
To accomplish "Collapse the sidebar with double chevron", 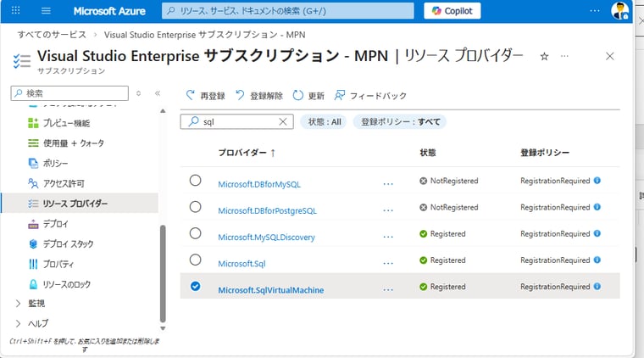I will tap(158, 93).
